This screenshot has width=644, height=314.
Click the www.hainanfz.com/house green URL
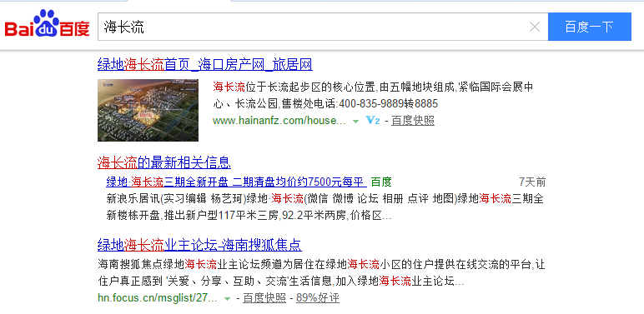click(279, 121)
